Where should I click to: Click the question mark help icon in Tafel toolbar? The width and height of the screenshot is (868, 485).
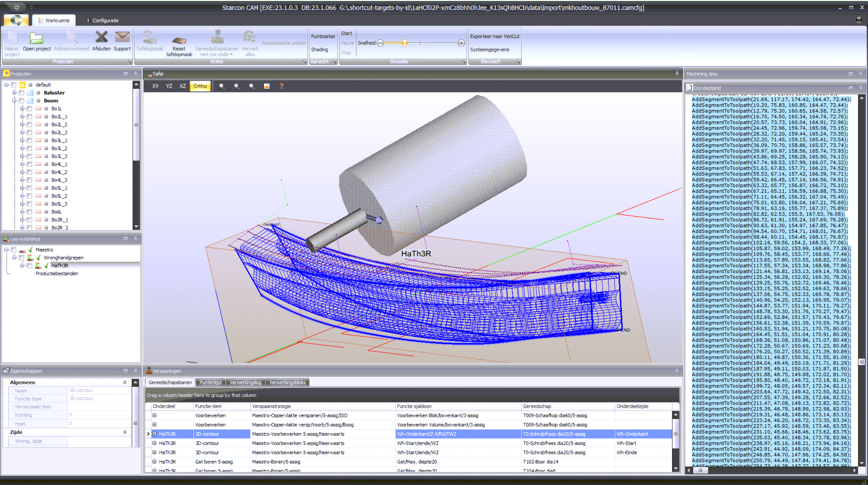(x=281, y=86)
